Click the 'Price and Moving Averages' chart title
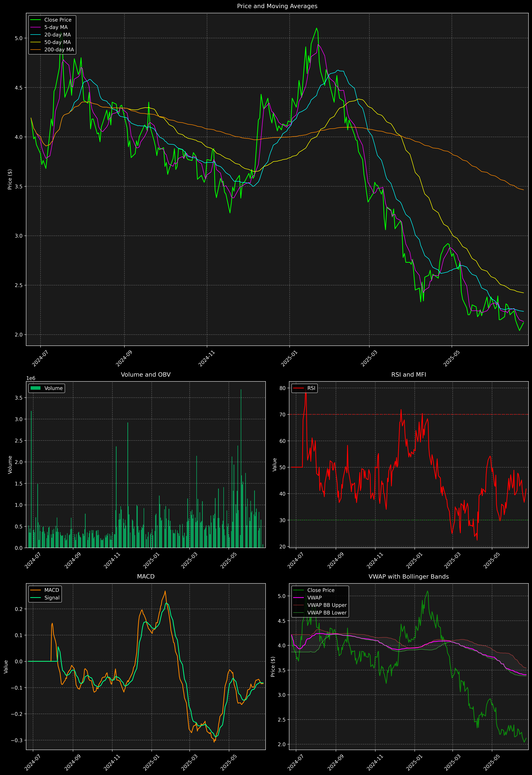This screenshot has height=775, width=532. [277, 6]
